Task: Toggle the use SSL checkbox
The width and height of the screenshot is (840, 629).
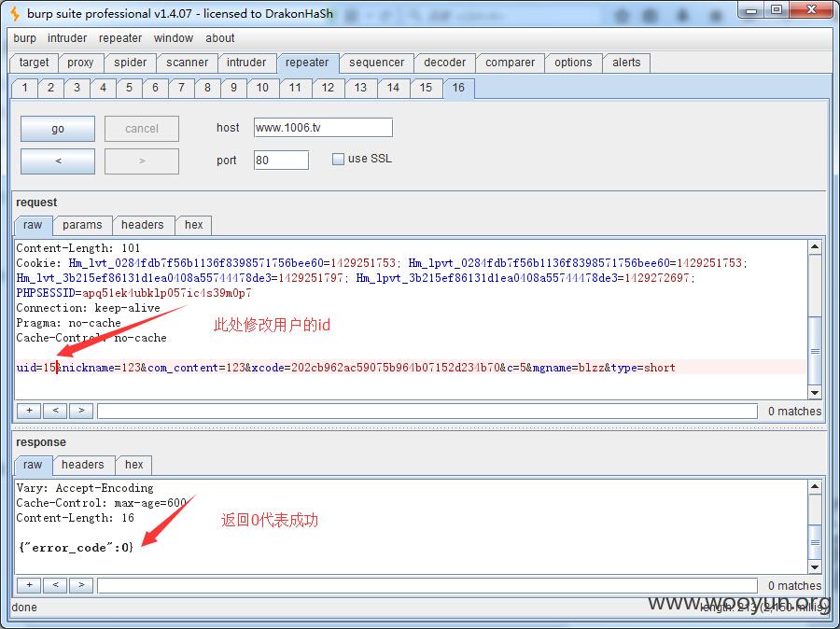Action: click(338, 160)
